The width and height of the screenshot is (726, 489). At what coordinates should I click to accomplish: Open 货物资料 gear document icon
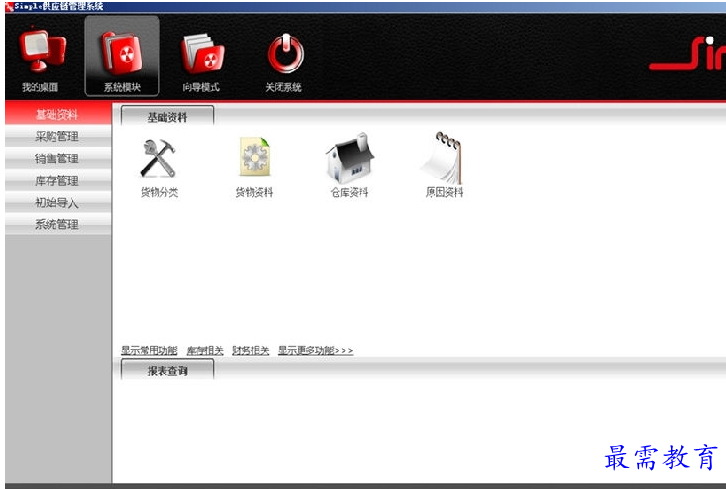pyautogui.click(x=254, y=157)
